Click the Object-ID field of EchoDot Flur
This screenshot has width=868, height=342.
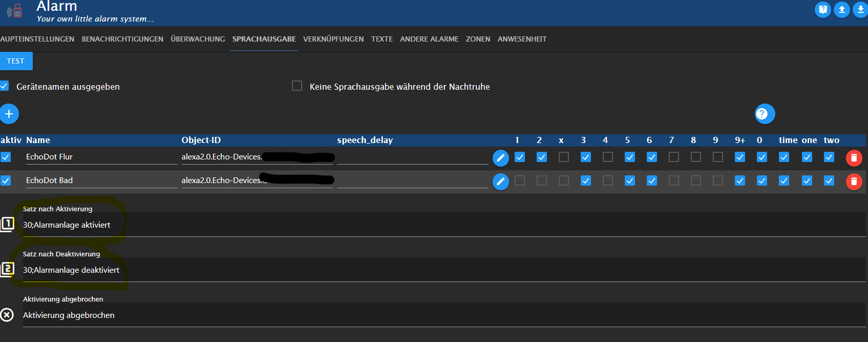pos(257,157)
